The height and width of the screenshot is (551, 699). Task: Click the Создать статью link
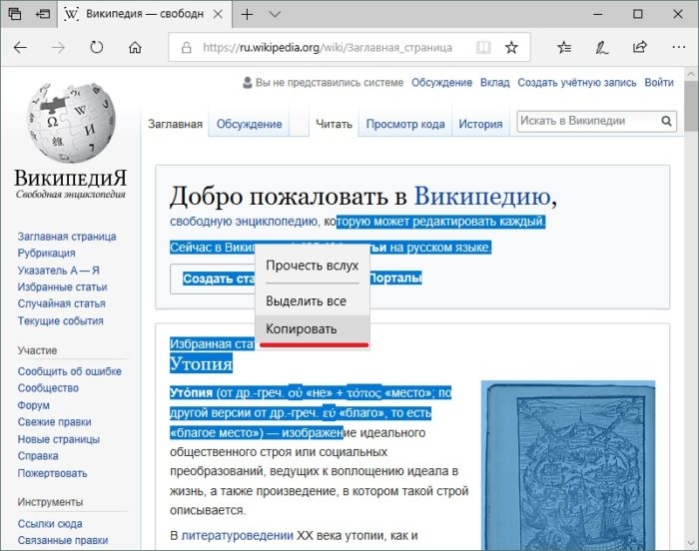(x=219, y=279)
